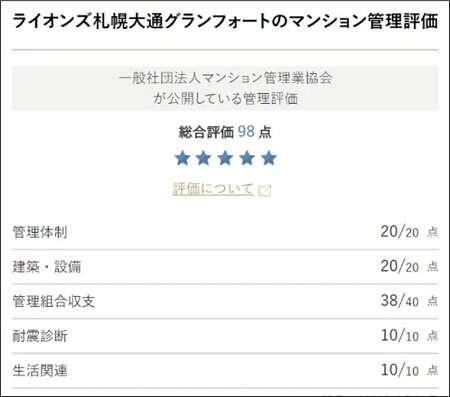450x397 pixels.
Task: Select the 管理組合収支 row label
Action: (x=54, y=301)
